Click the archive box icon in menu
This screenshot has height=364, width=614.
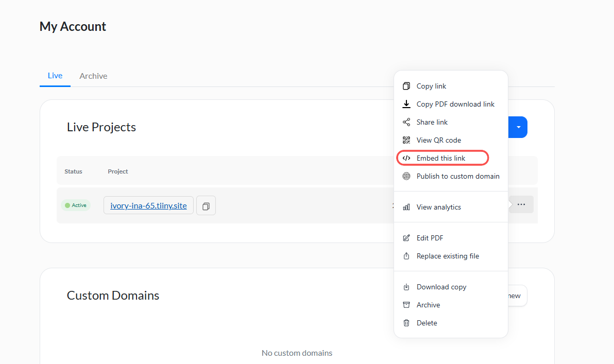click(406, 305)
